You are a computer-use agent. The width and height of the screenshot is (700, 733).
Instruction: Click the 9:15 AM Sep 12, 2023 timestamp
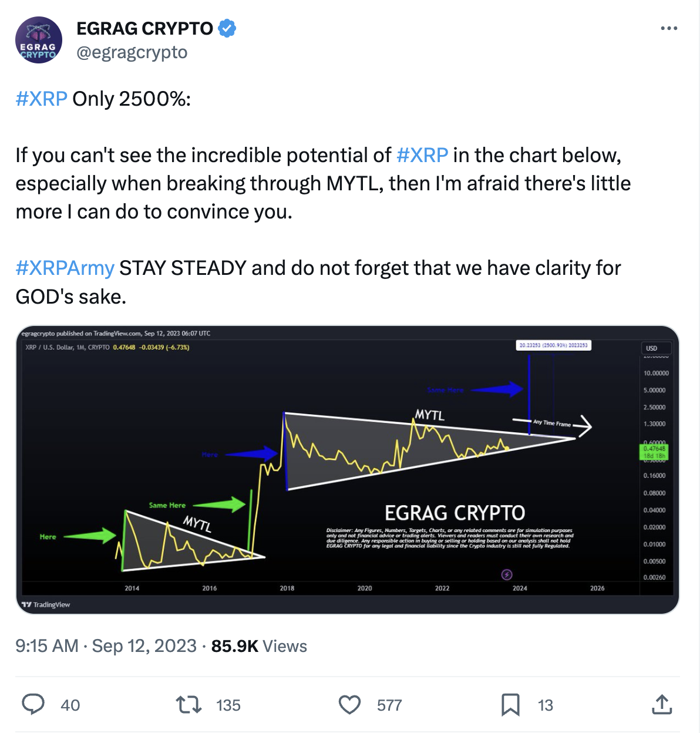[106, 646]
